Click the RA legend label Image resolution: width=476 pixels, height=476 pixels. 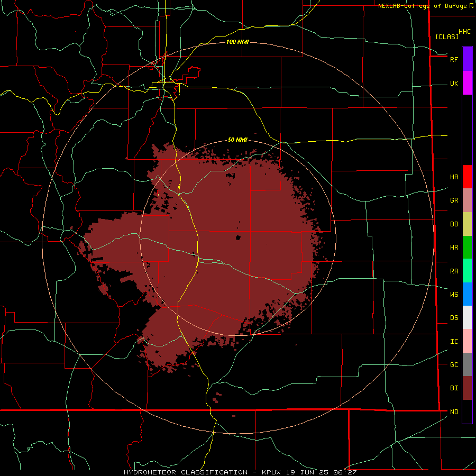click(x=454, y=271)
